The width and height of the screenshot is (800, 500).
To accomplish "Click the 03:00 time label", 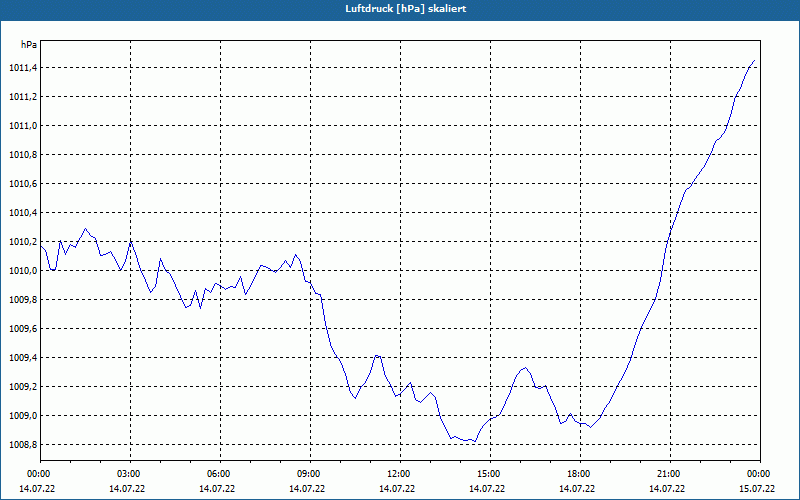I will click(x=130, y=474).
